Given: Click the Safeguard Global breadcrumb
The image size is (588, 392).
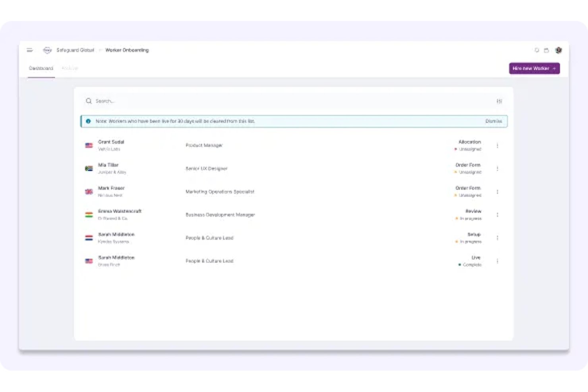Looking at the screenshot, I should click(x=75, y=50).
